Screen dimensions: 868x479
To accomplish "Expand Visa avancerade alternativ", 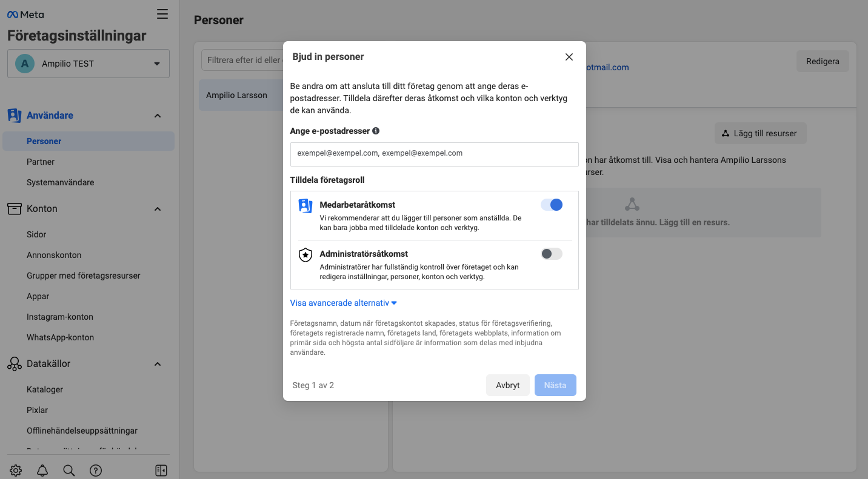I will pos(343,303).
